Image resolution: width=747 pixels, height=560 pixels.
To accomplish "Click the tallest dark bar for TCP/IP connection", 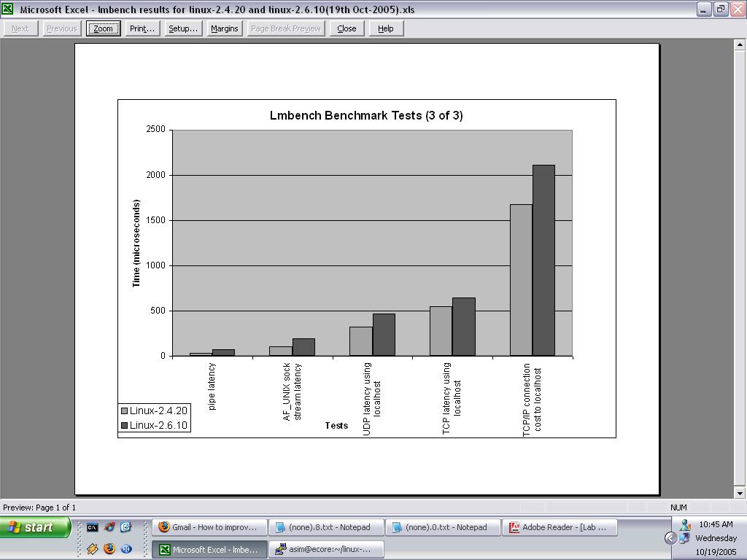I will [x=543, y=260].
